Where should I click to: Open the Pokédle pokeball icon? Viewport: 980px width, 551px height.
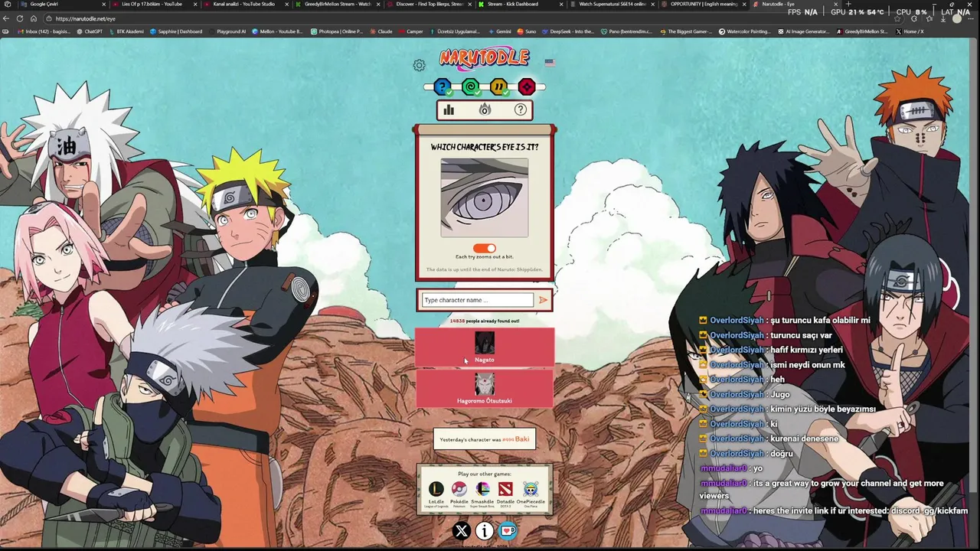coord(459,489)
